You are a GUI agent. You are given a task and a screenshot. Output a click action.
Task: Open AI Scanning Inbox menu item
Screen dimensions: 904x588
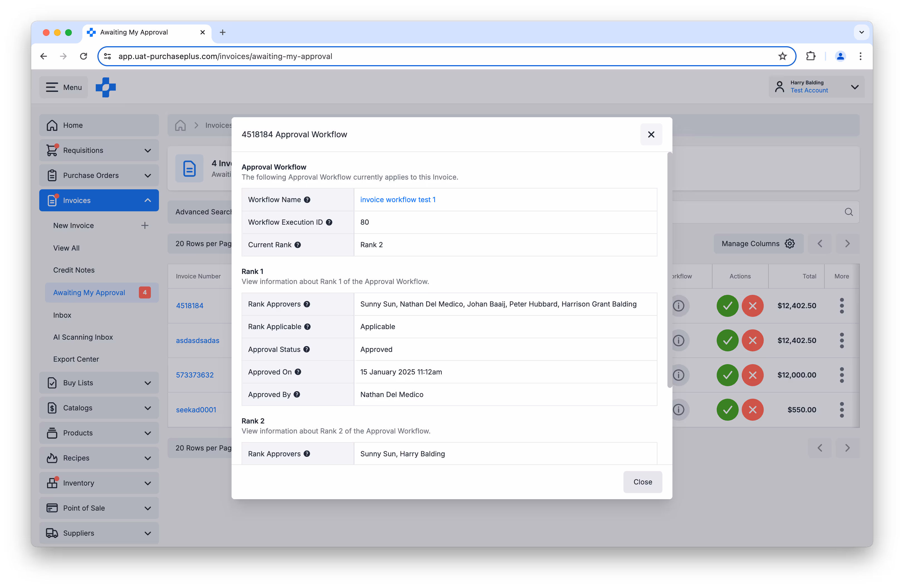(x=83, y=337)
